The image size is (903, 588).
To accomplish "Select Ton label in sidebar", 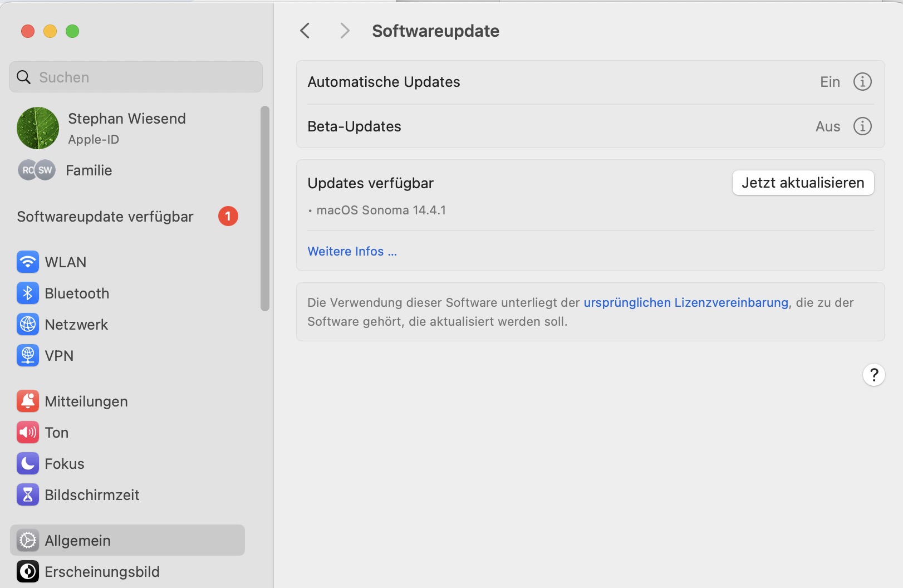I will (57, 433).
